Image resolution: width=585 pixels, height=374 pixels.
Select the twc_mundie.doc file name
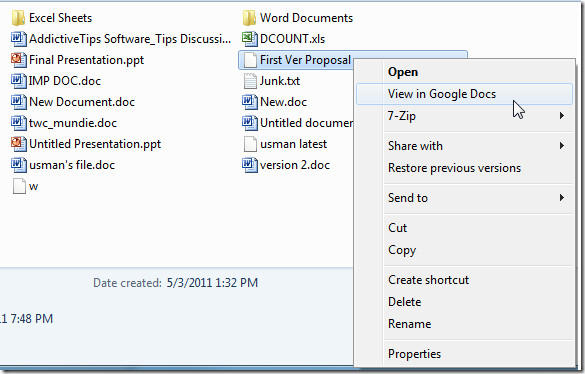(x=73, y=123)
